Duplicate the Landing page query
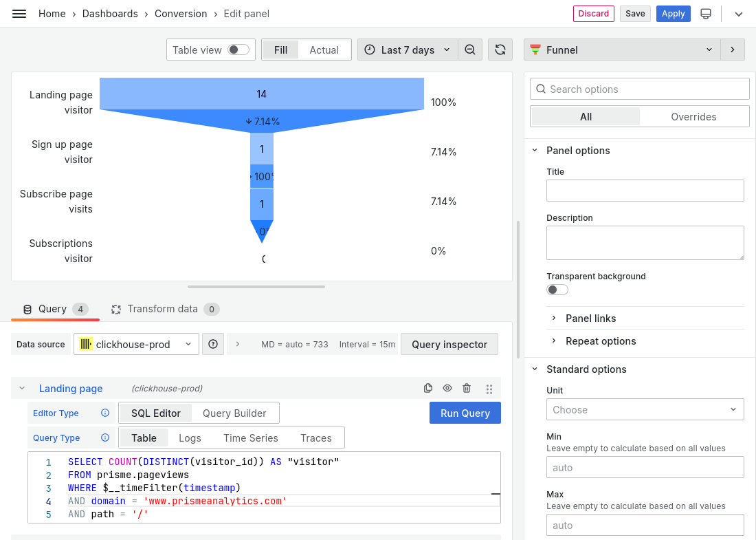The width and height of the screenshot is (756, 540). 428,389
